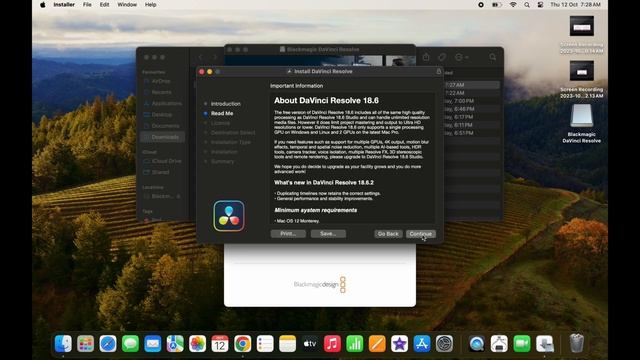Click the lock icon in installer title bar
Screen dimensions: 640x360
point(439,71)
